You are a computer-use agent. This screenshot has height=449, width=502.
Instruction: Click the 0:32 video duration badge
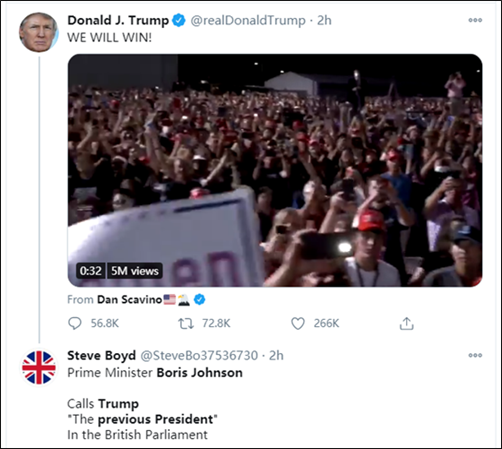tap(91, 271)
